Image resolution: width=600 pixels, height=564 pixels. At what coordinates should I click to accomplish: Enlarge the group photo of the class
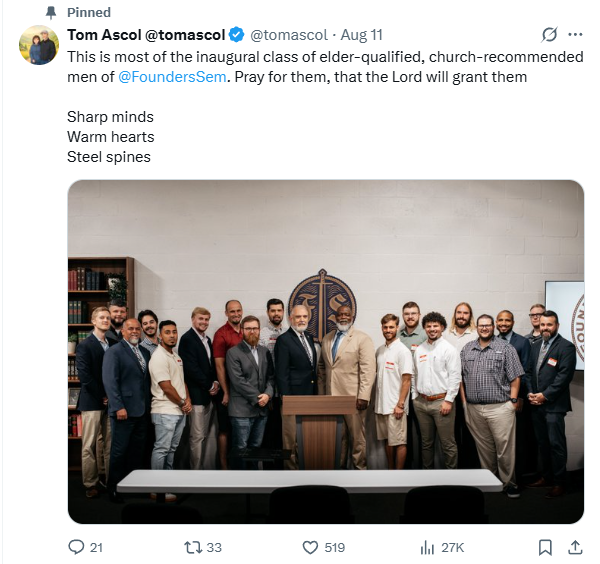[x=325, y=352]
